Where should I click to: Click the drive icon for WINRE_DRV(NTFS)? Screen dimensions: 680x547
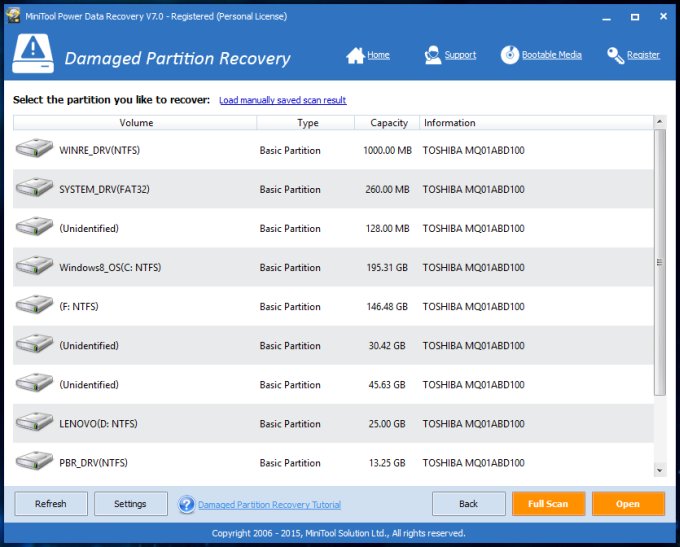[x=34, y=148]
